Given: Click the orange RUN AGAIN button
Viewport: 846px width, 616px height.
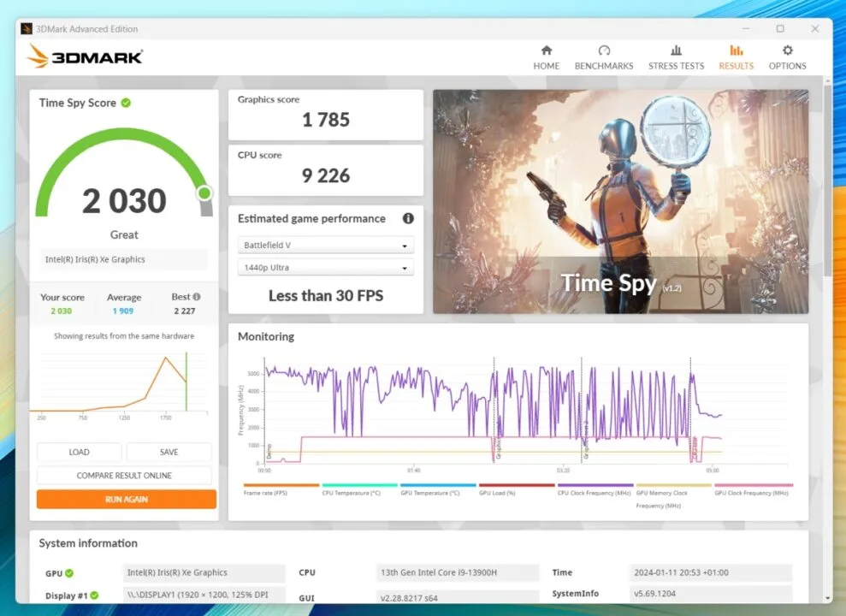Looking at the screenshot, I should tap(127, 499).
